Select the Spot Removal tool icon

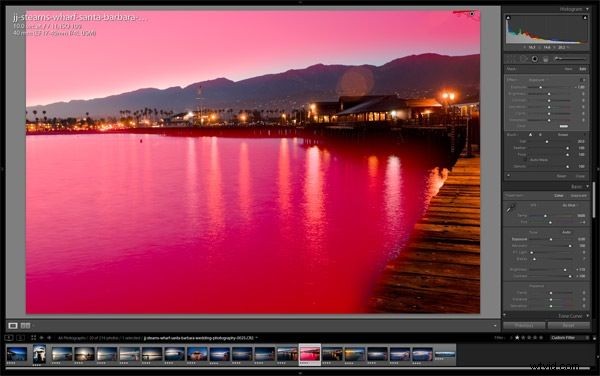point(523,59)
